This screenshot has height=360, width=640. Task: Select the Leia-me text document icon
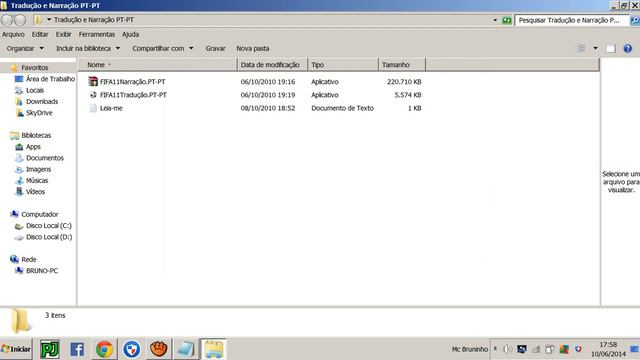(x=93, y=108)
